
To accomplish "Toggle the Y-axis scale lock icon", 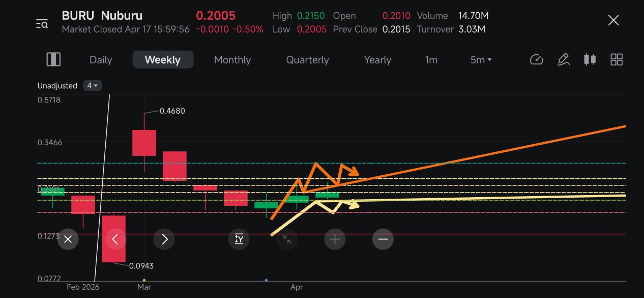I will 239,239.
